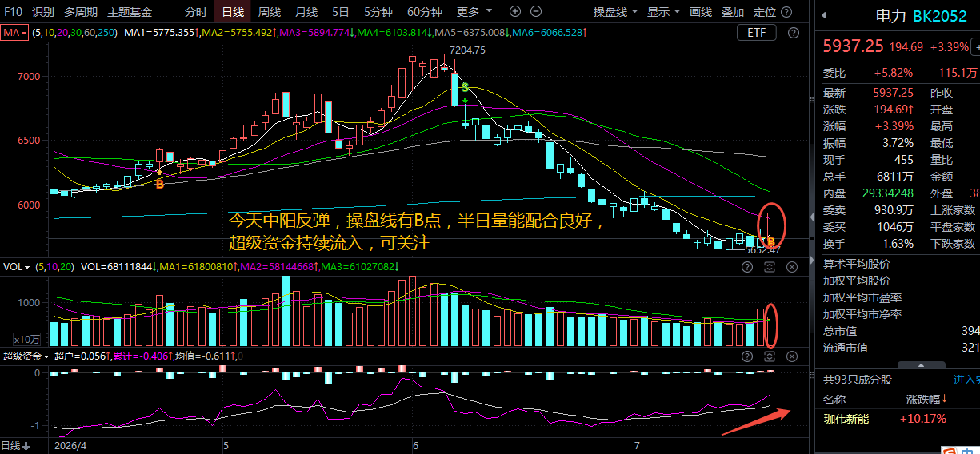Click the 现手 455 value
The width and height of the screenshot is (980, 454).
coord(903,160)
